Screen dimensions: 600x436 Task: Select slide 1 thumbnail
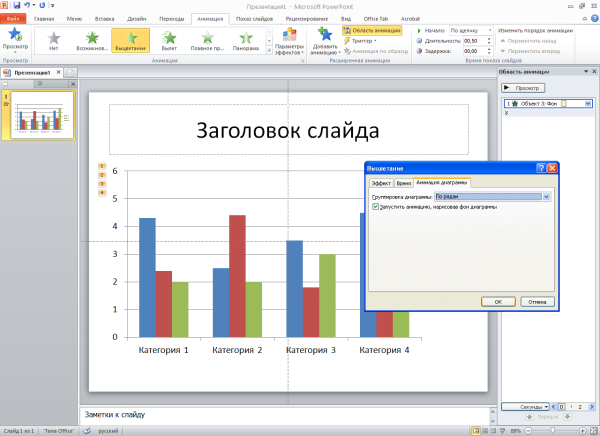(42, 115)
